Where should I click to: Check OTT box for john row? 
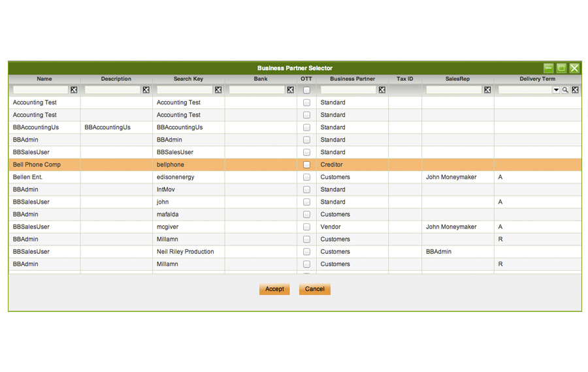coord(307,202)
